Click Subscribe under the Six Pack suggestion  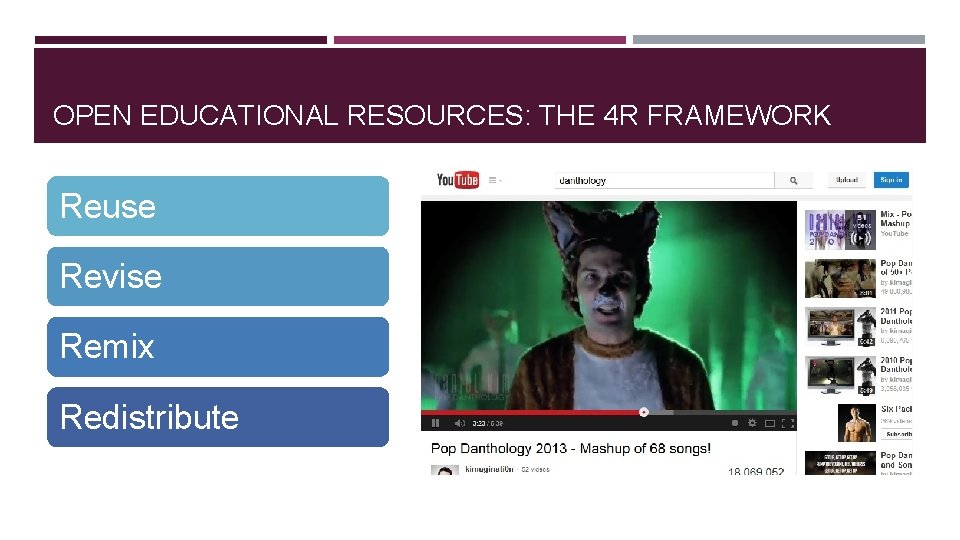(898, 434)
